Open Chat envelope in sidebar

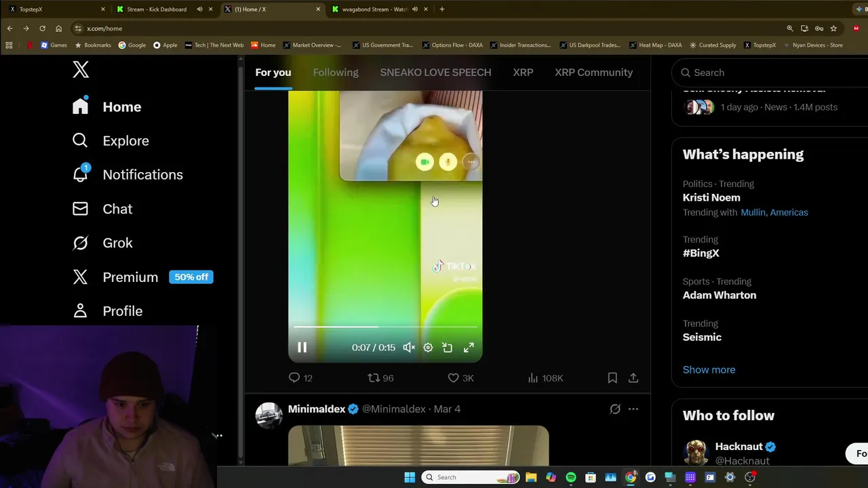coord(102,209)
